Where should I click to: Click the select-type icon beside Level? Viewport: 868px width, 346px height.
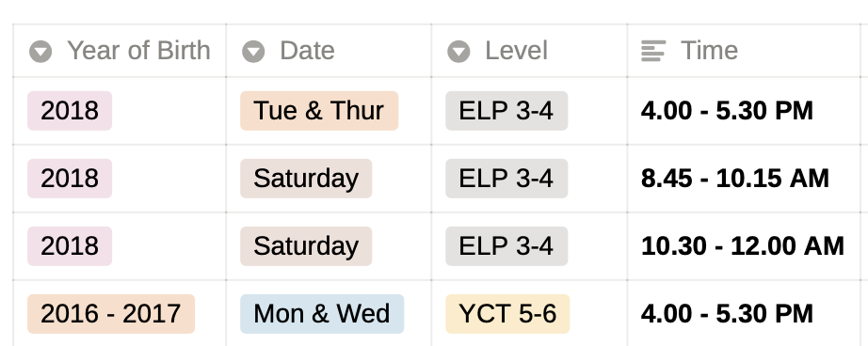coord(458,52)
